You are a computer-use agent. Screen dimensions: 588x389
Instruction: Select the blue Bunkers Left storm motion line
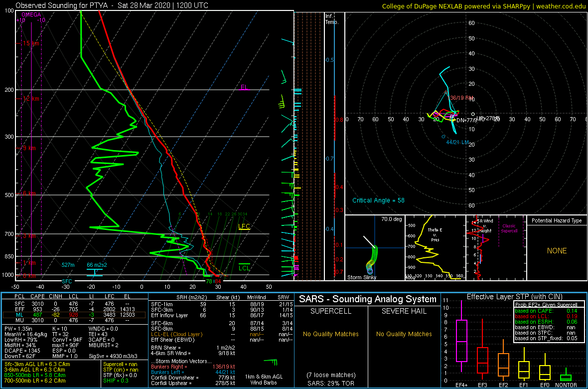193,372
